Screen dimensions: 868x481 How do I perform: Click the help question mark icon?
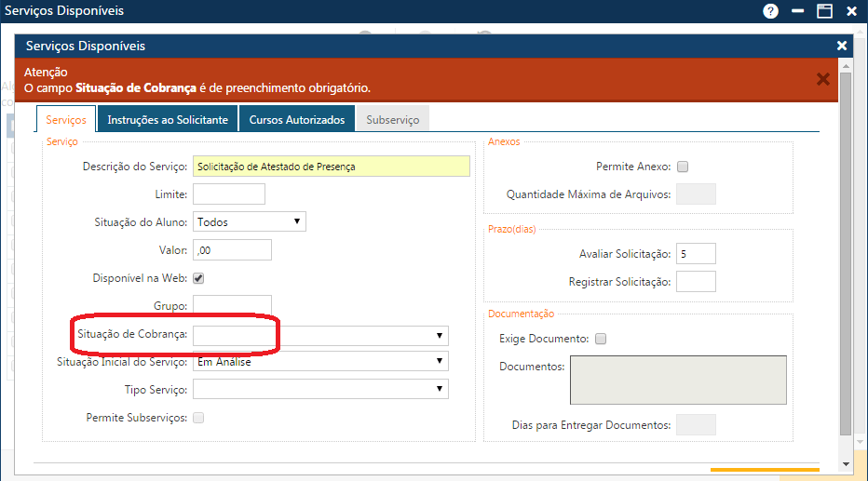tap(770, 11)
